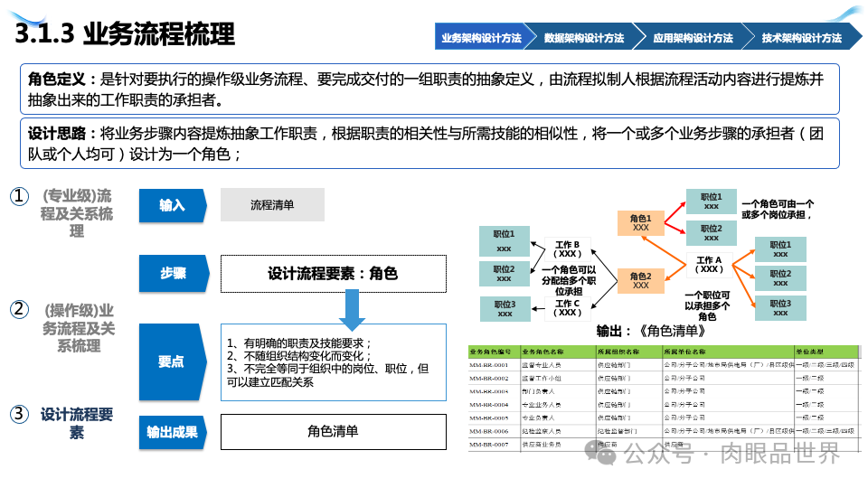Select the 角色定义 definition text box
Viewport: 868px width, 488px height.
429,89
